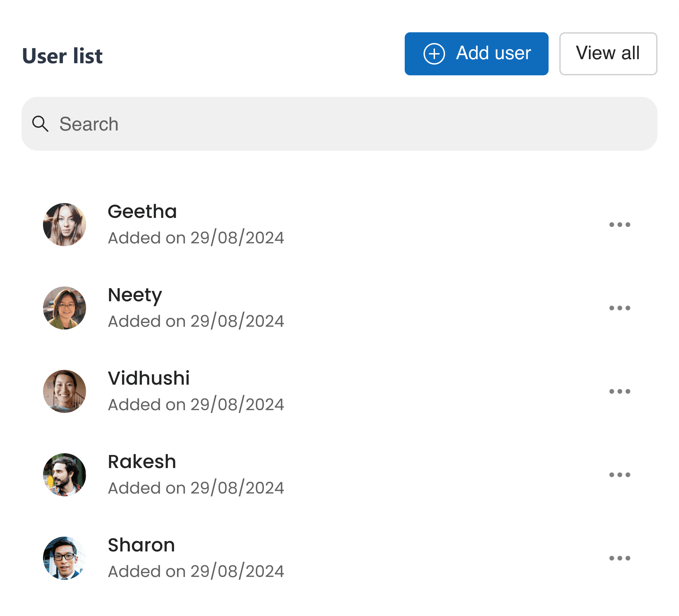Click Geetha's profile avatar
The height and width of the screenshot is (616, 679).
pyautogui.click(x=64, y=224)
